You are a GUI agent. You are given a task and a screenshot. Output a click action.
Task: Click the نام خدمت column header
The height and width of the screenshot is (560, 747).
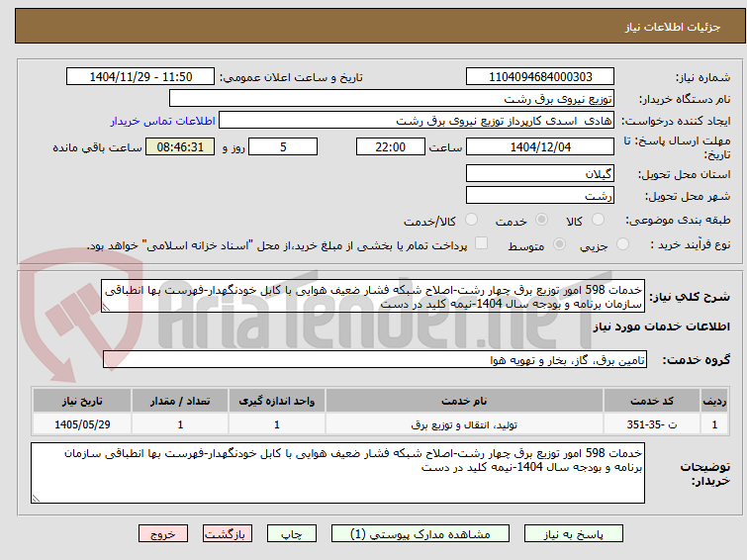(x=464, y=401)
